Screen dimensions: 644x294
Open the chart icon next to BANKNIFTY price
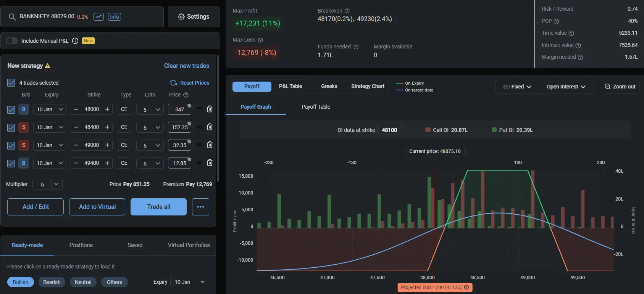pos(98,17)
